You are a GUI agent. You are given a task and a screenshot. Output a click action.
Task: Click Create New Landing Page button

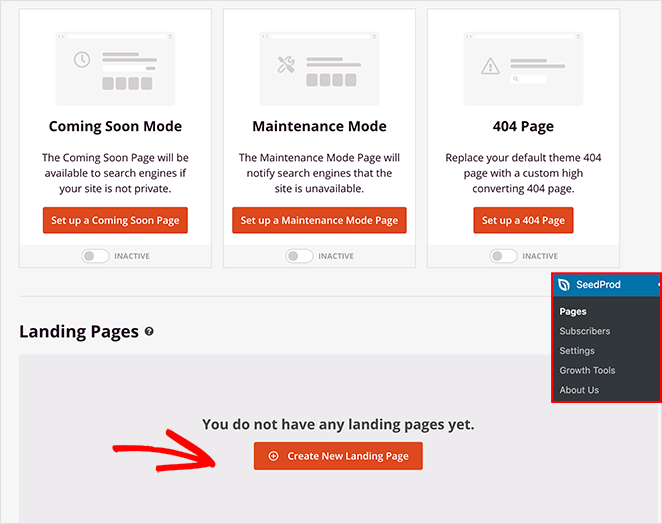[338, 456]
